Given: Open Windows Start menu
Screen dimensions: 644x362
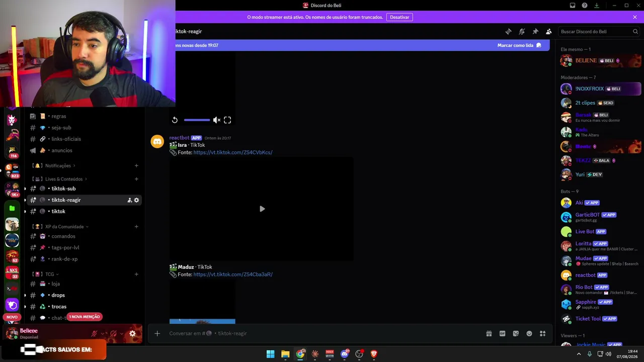Looking at the screenshot, I should tap(270, 354).
